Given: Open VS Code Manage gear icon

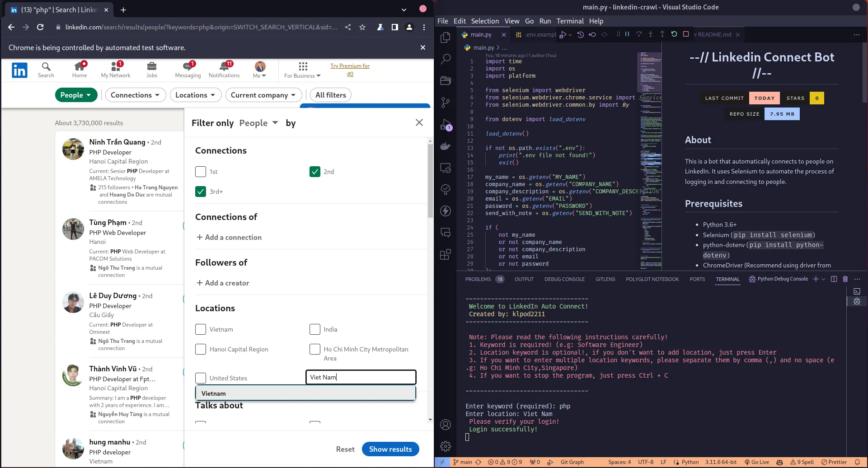Looking at the screenshot, I should (x=446, y=446).
